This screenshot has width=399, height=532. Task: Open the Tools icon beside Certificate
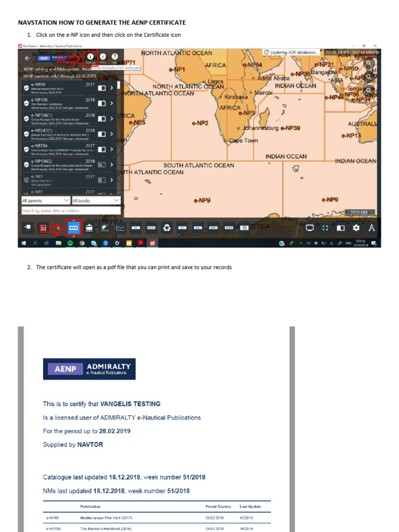point(103,57)
